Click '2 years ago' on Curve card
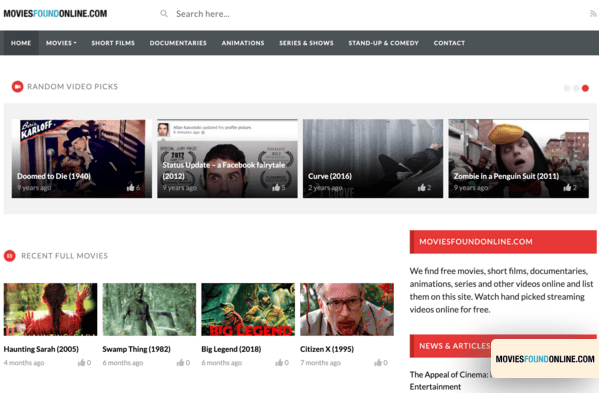599x393 pixels. click(x=325, y=188)
